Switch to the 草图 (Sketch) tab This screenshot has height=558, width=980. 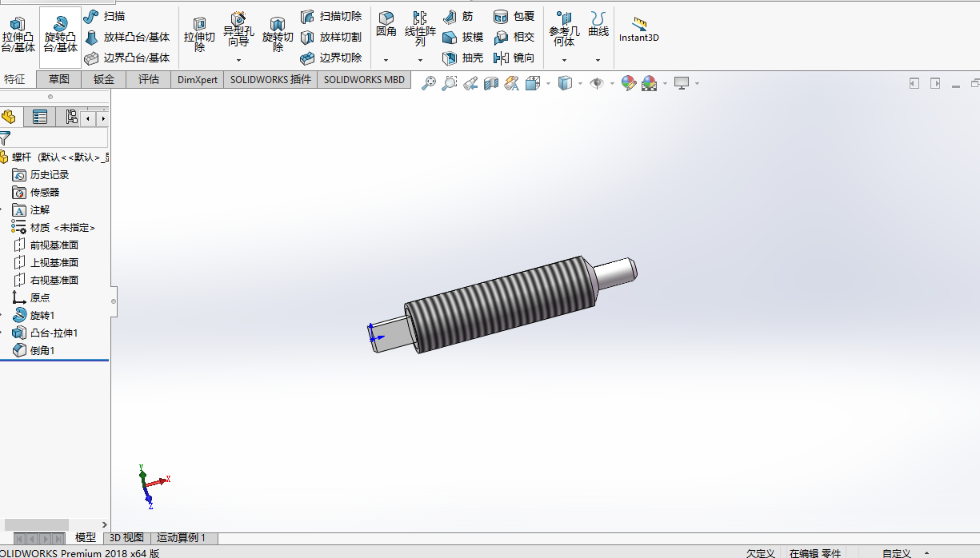point(61,79)
